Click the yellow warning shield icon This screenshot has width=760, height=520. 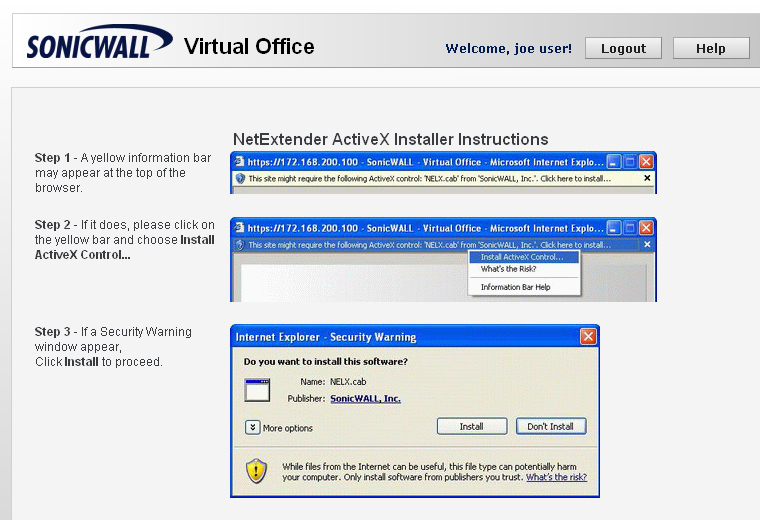tap(256, 471)
